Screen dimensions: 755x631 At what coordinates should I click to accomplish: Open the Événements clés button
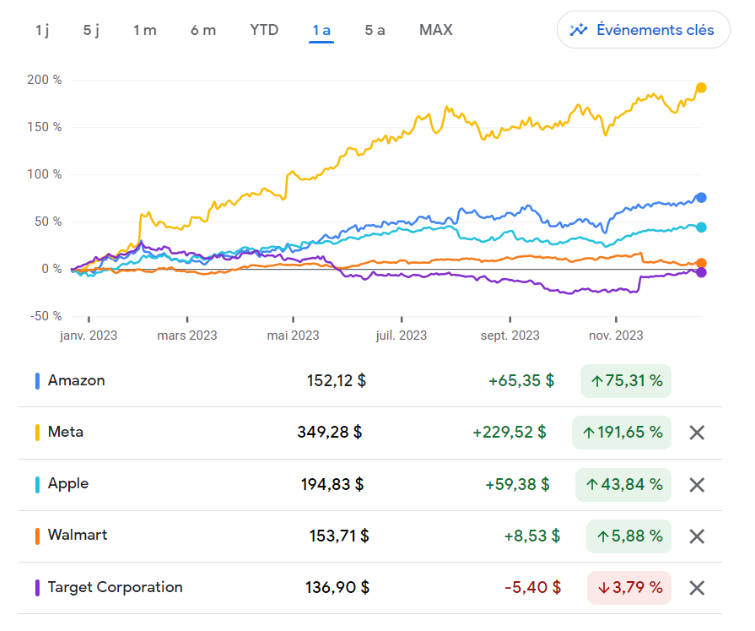click(x=643, y=30)
